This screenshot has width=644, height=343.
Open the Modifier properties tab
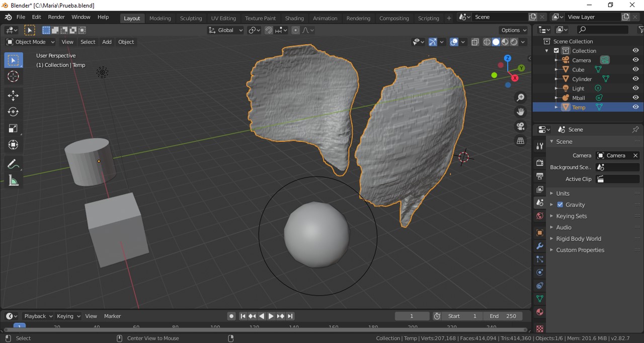540,246
